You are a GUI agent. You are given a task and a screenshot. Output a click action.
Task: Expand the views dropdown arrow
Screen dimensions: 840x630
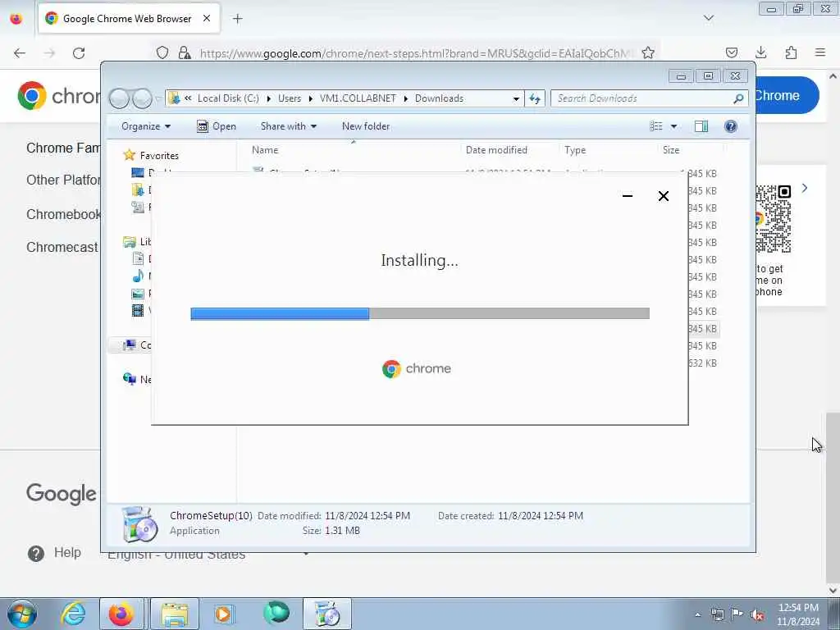pos(674,126)
